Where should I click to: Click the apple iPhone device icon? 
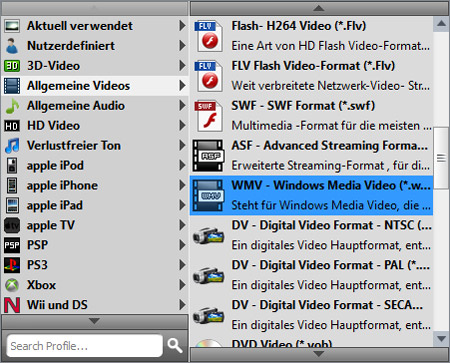click(x=12, y=185)
